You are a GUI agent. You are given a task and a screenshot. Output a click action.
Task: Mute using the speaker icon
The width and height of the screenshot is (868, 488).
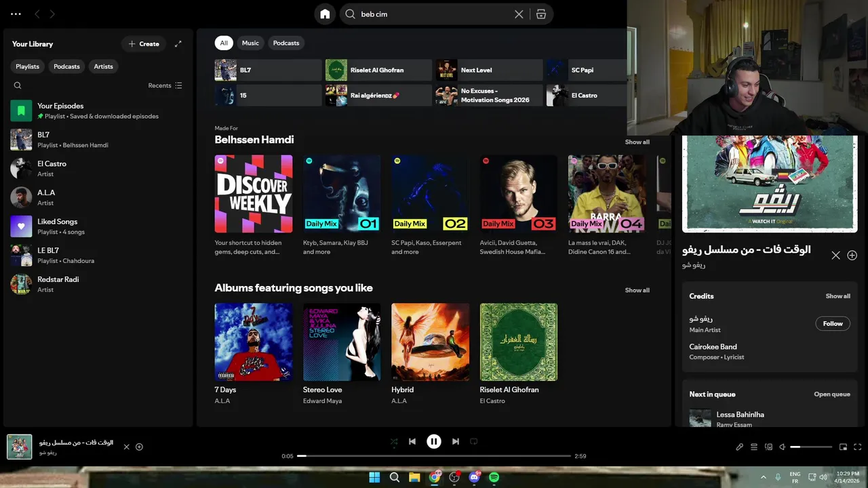782,447
